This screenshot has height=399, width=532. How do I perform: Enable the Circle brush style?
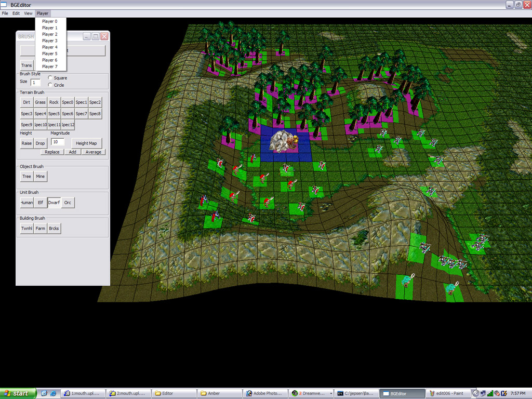(x=50, y=85)
